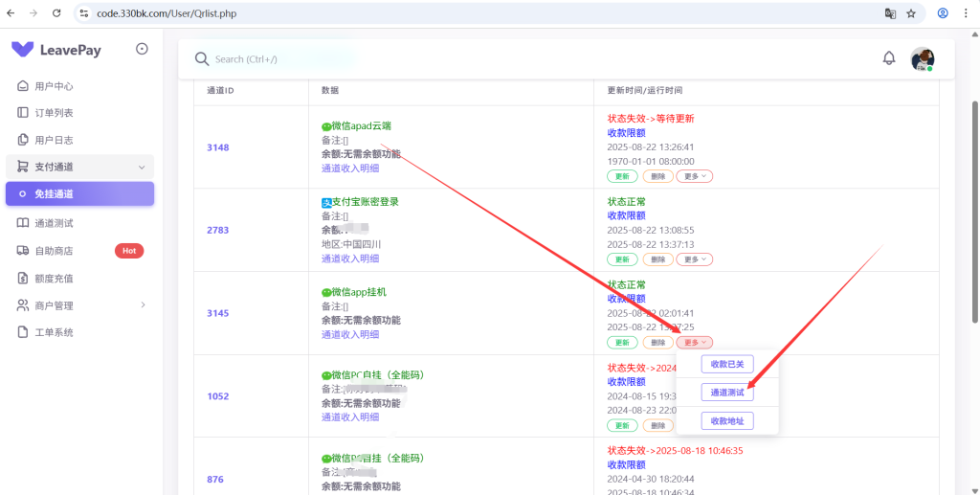The image size is (980, 495).
Task: Select 免挂通道 submenu item
Action: 80,193
